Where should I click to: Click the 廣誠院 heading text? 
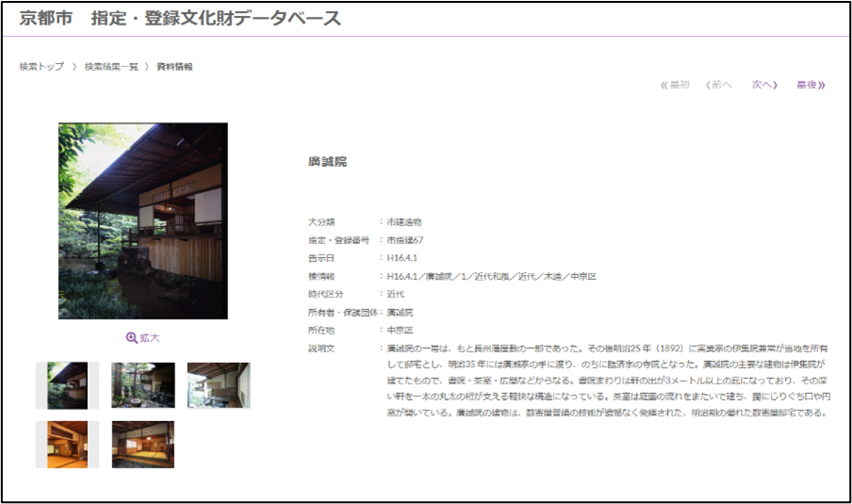327,162
